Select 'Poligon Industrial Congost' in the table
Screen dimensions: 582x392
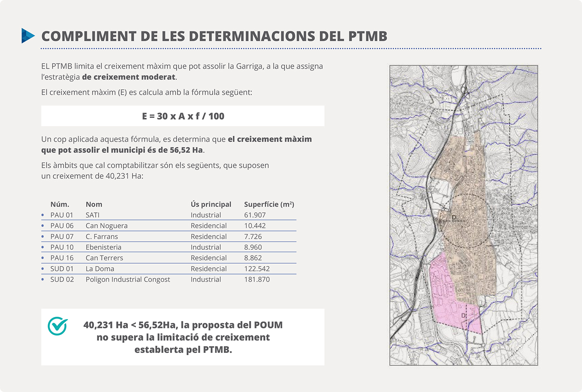click(x=128, y=279)
